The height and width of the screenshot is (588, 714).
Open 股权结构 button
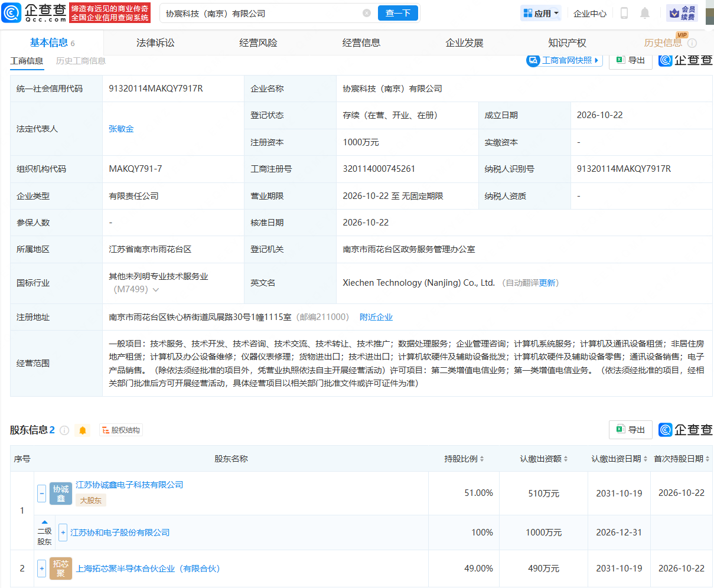point(121,430)
